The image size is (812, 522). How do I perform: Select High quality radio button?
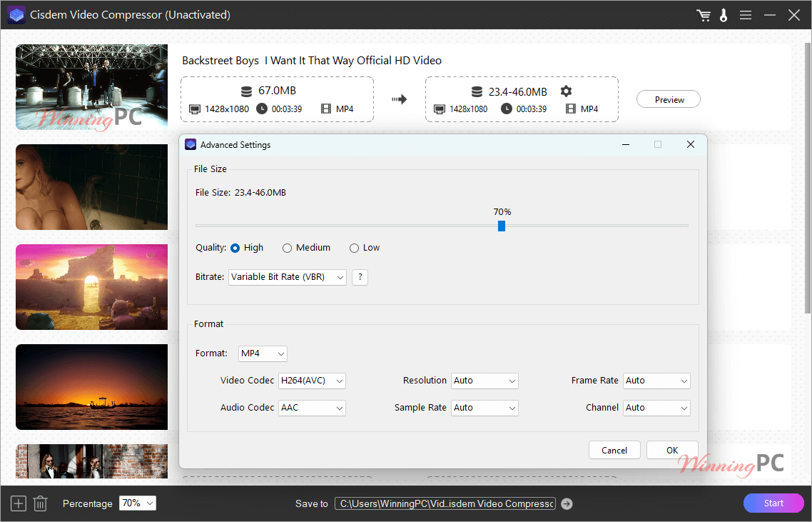tap(235, 248)
